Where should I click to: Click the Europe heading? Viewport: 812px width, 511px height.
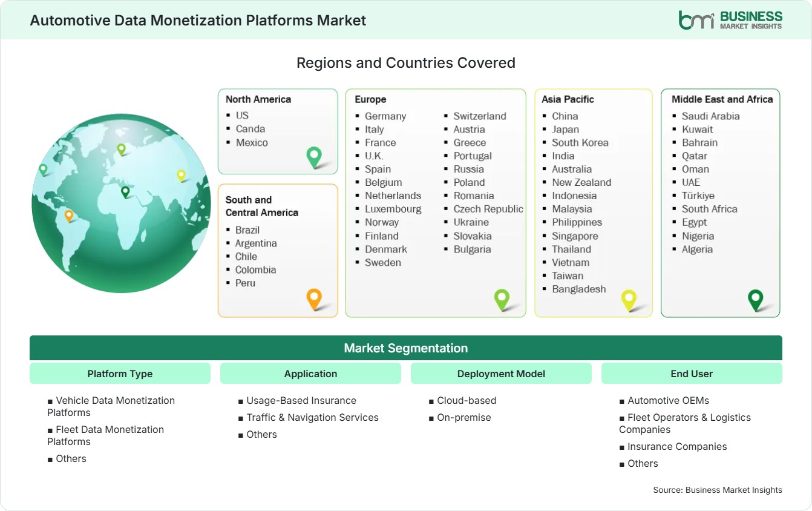tap(370, 99)
